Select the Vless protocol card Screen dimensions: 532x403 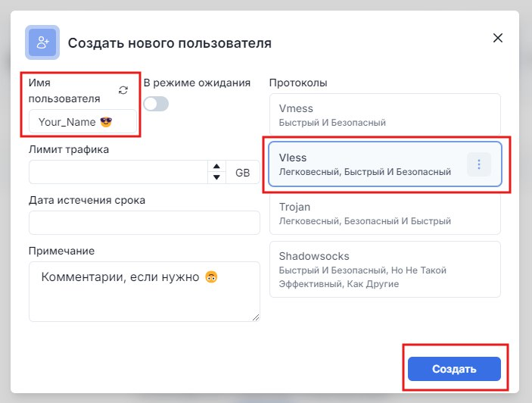click(x=385, y=164)
